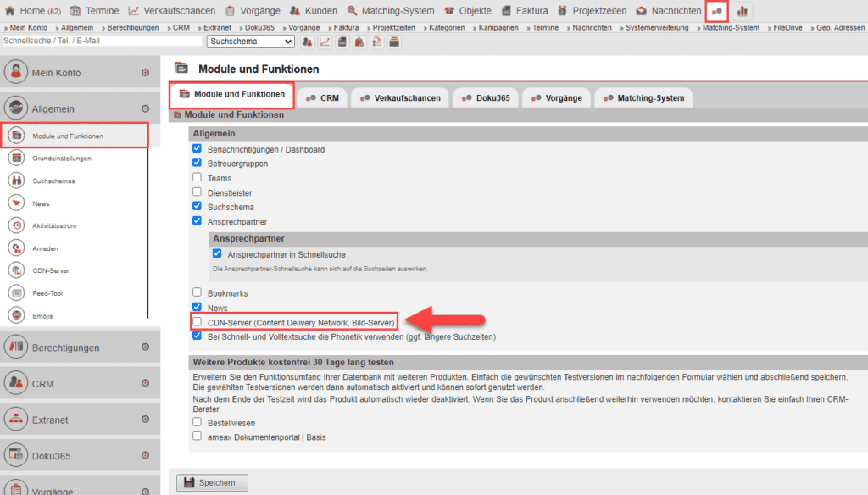Viewport: 868px width, 495px height.
Task: Click the sales chart icon in the toolbar
Action: pyautogui.click(x=325, y=41)
